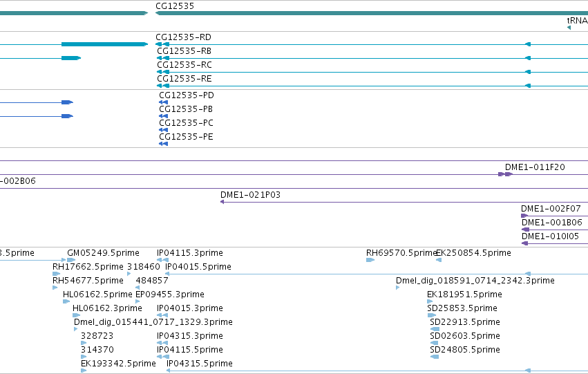Click the tRNA feature label
588x374 pixels.
577,21
